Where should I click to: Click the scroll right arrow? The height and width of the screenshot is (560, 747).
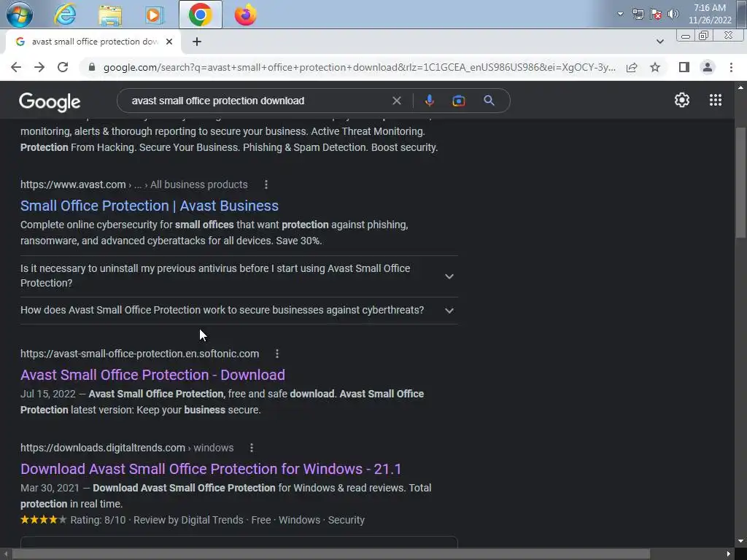click(729, 554)
